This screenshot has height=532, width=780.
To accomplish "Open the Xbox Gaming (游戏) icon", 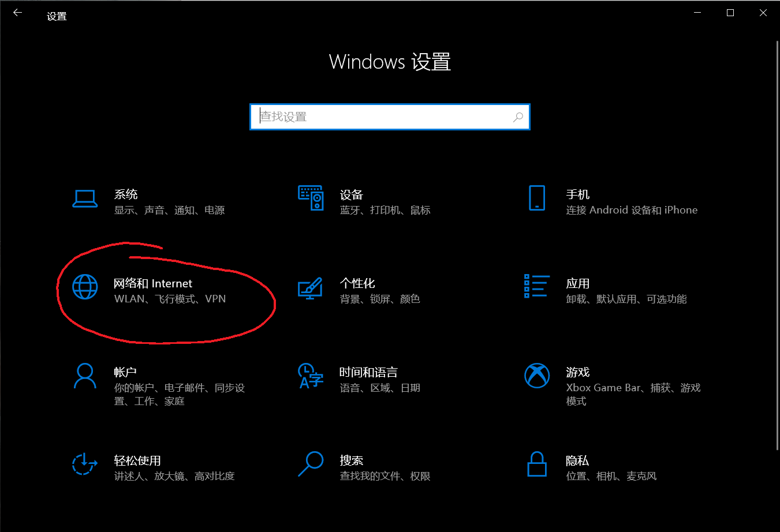I will pyautogui.click(x=537, y=376).
